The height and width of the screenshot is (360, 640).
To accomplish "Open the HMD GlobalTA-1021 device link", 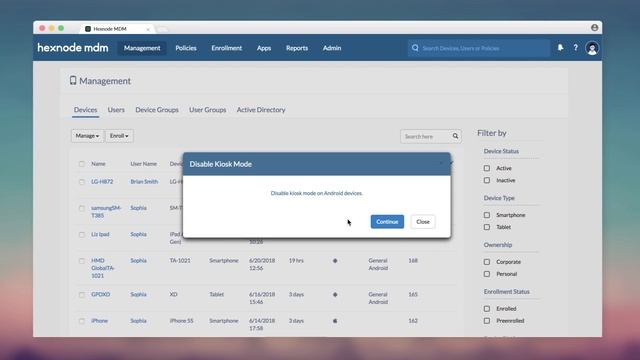I will (103, 268).
